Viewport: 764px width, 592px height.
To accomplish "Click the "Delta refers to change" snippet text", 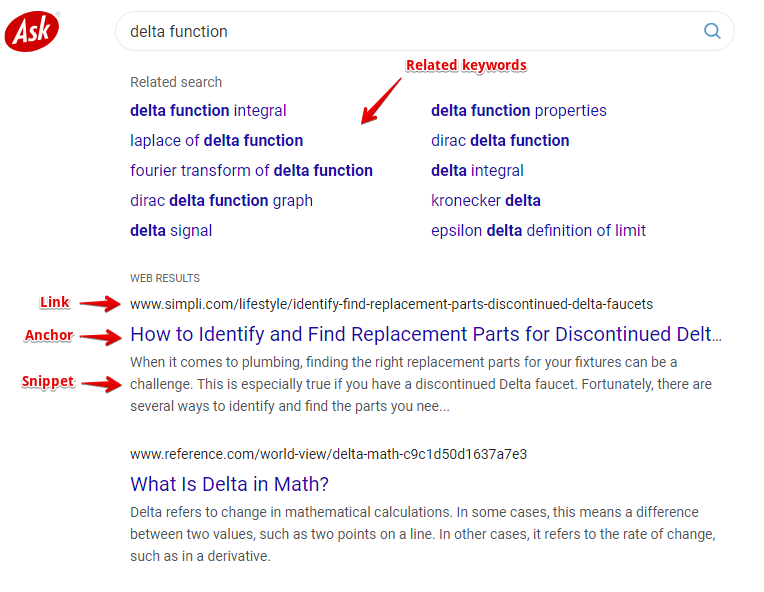I will 420,533.
